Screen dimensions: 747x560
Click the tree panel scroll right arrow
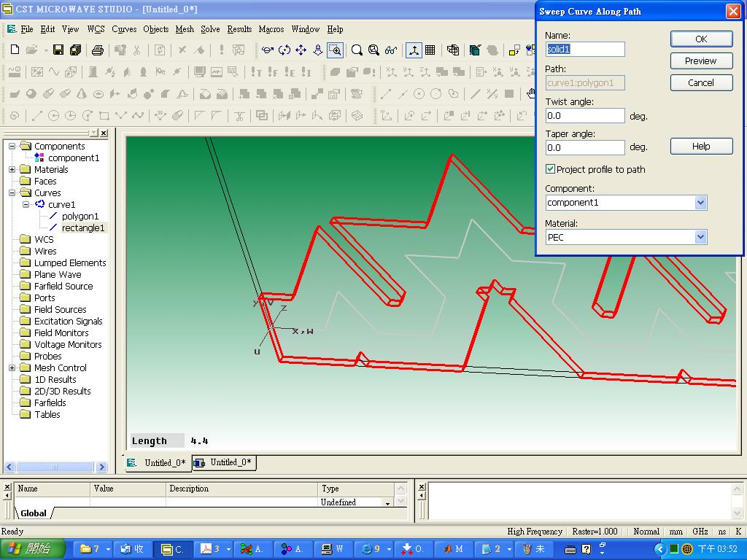101,467
